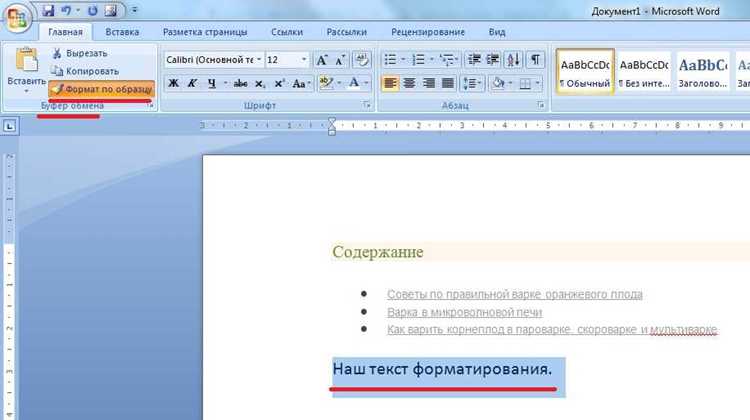Apply multilevel list
Viewport: 750px width, 420px height.
447,60
